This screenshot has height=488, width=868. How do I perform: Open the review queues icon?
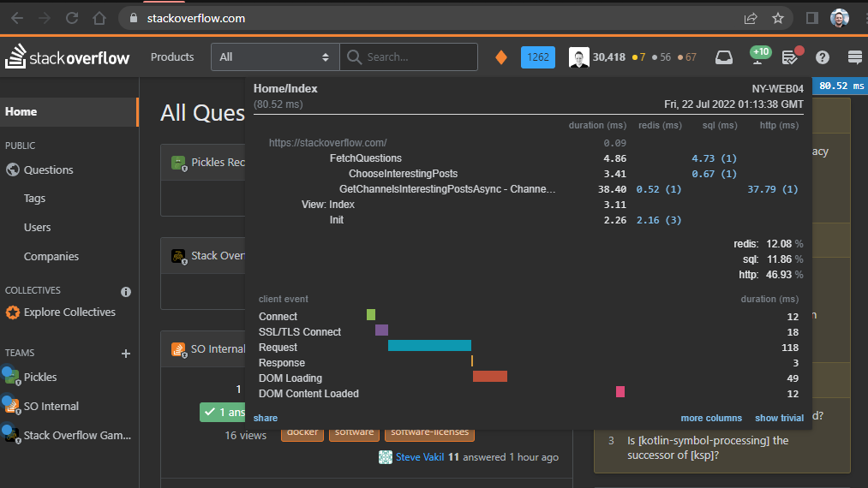791,56
